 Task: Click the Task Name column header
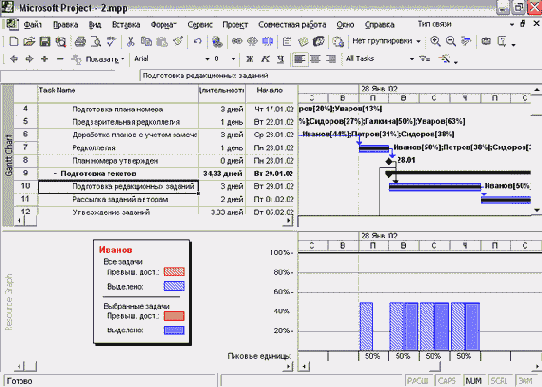[x=118, y=93]
